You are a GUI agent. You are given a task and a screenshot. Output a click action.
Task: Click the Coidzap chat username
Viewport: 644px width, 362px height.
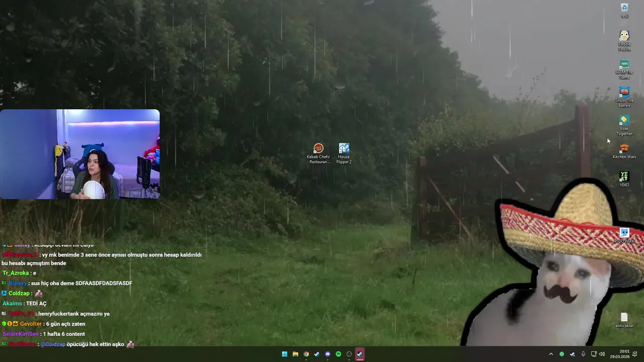[x=19, y=293]
